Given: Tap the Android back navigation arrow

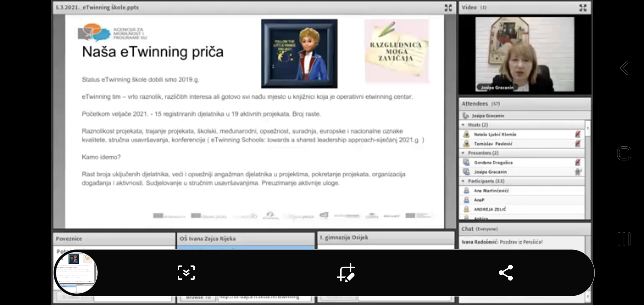Looking at the screenshot, I should pyautogui.click(x=624, y=68).
